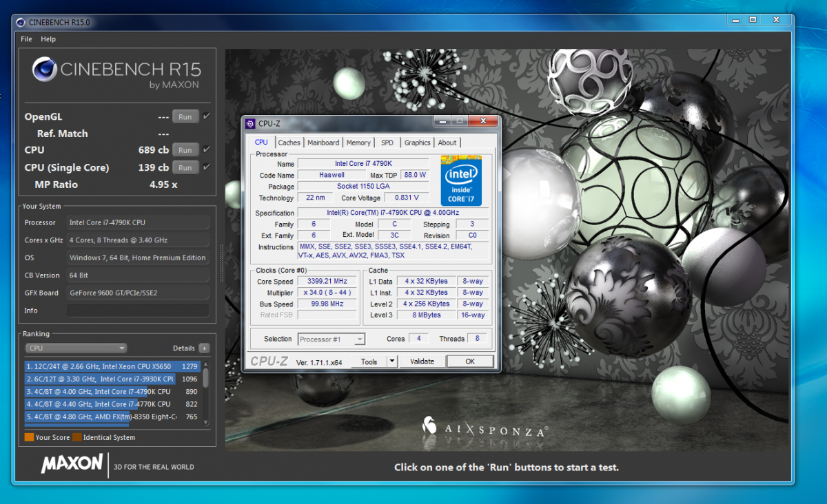This screenshot has height=504, width=827.
Task: Click the OS field Windows 7, 64 Bit
Action: tap(138, 258)
